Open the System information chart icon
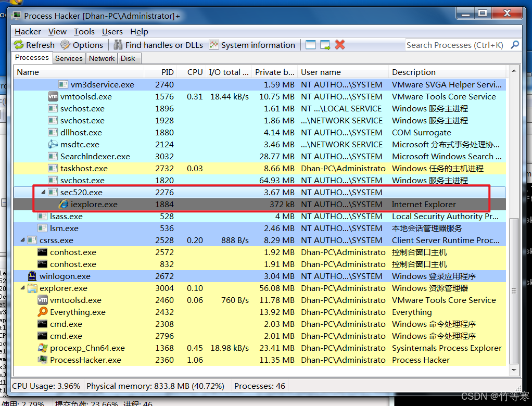 pos(214,45)
